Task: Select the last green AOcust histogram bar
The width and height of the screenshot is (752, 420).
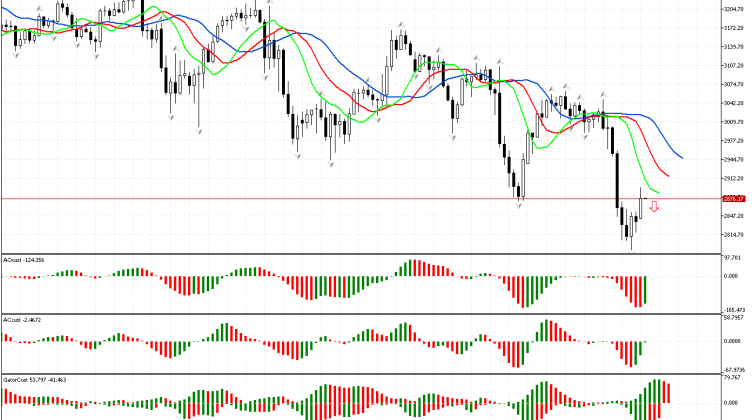Action: click(646, 291)
